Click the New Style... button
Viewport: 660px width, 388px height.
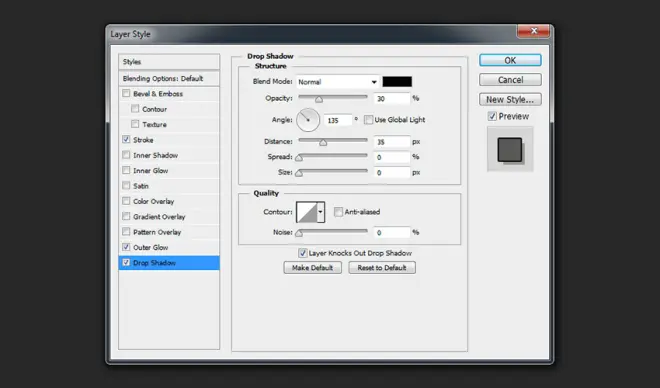click(x=510, y=100)
